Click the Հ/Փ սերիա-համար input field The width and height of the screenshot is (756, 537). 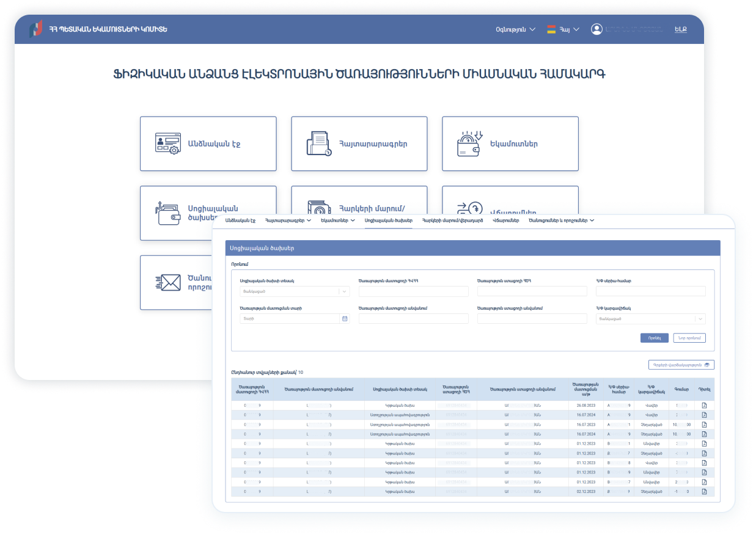[x=650, y=291]
